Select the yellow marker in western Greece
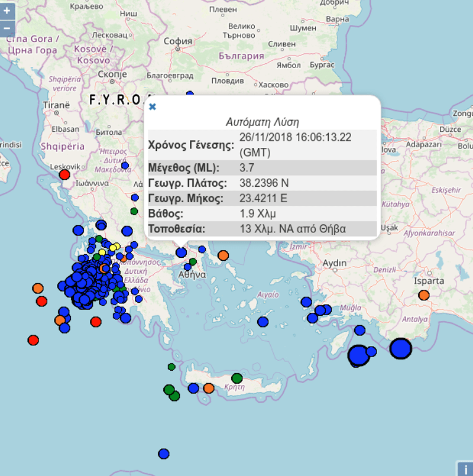 (x=114, y=247)
